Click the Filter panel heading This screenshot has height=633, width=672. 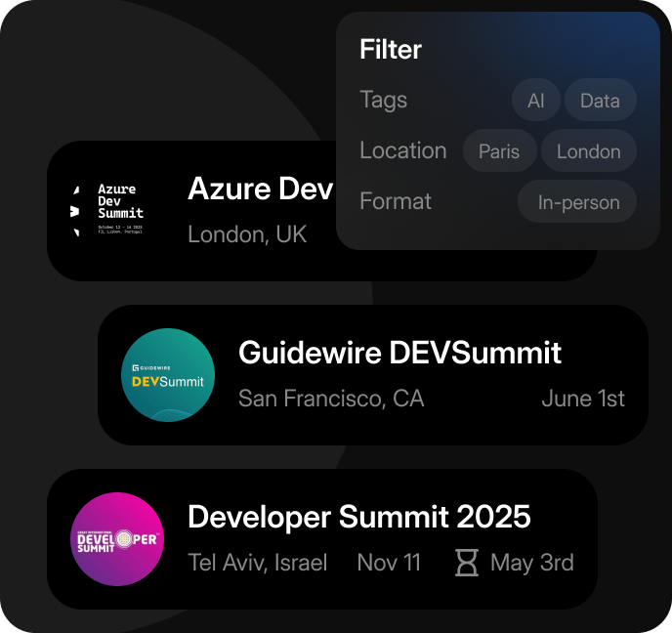pyautogui.click(x=391, y=49)
